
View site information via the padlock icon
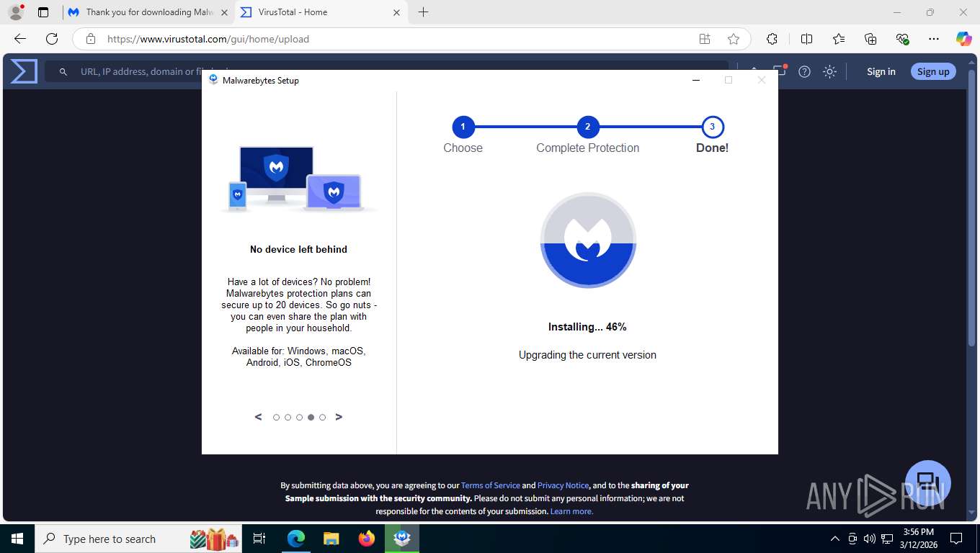click(90, 39)
